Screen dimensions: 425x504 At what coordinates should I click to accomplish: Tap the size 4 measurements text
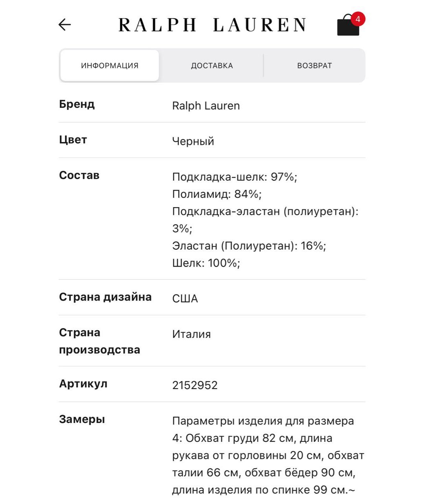(x=268, y=455)
